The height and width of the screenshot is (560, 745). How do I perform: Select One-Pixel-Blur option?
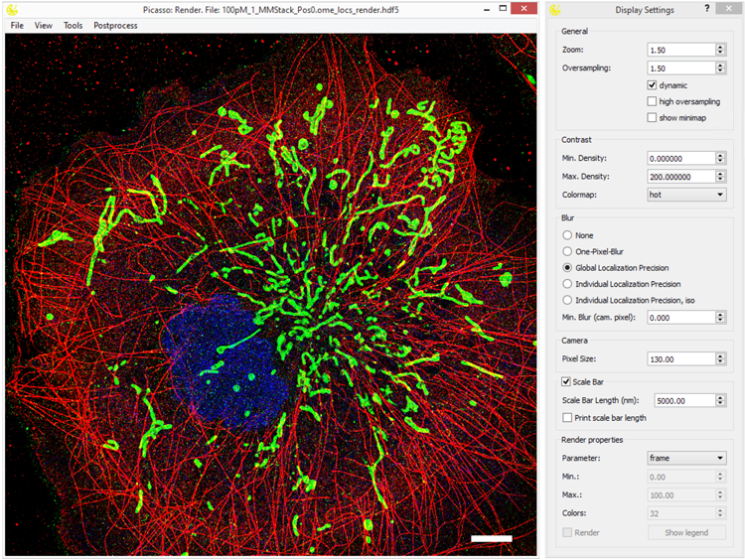[x=567, y=252]
